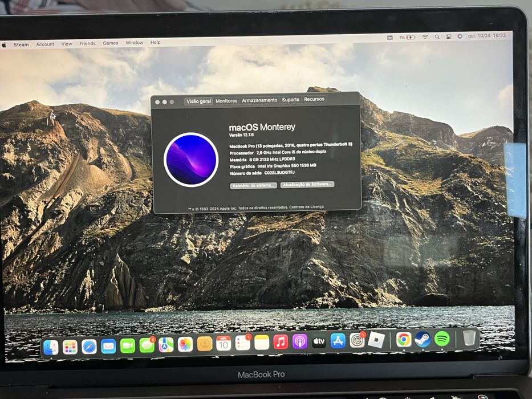Viewport: 532px width, 399px height.
Task: Launch Roblox from the dock
Action: [376, 340]
